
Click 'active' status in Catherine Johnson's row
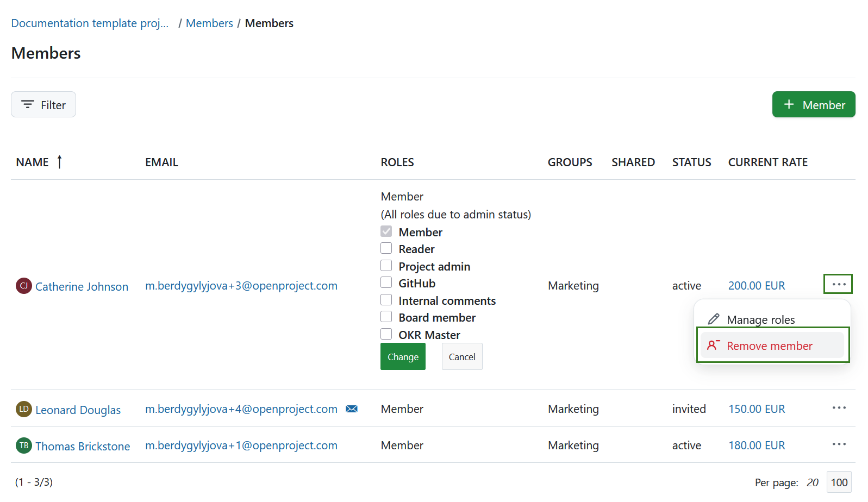(x=686, y=286)
